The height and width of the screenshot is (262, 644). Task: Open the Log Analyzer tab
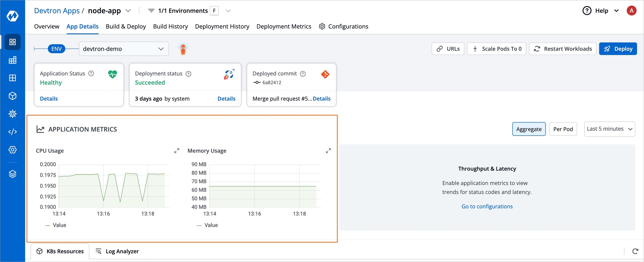[117, 251]
